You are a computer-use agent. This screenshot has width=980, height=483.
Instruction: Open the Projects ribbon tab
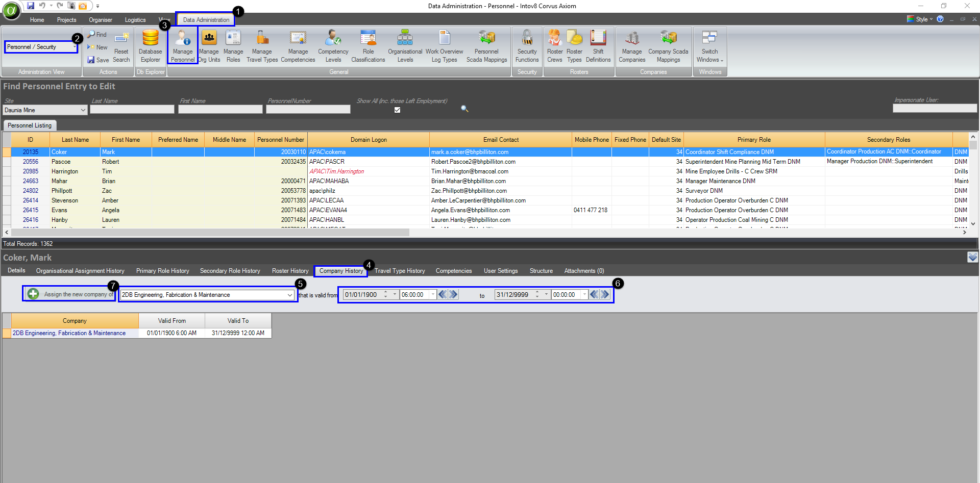[x=66, y=20]
